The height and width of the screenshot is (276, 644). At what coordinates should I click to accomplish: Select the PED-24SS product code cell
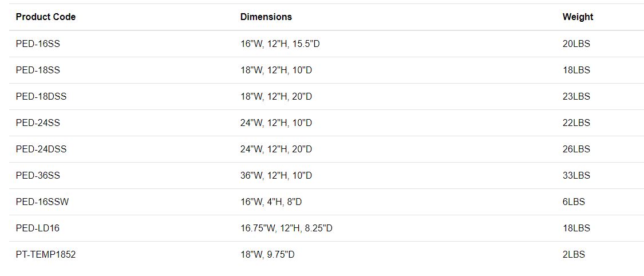(38, 123)
